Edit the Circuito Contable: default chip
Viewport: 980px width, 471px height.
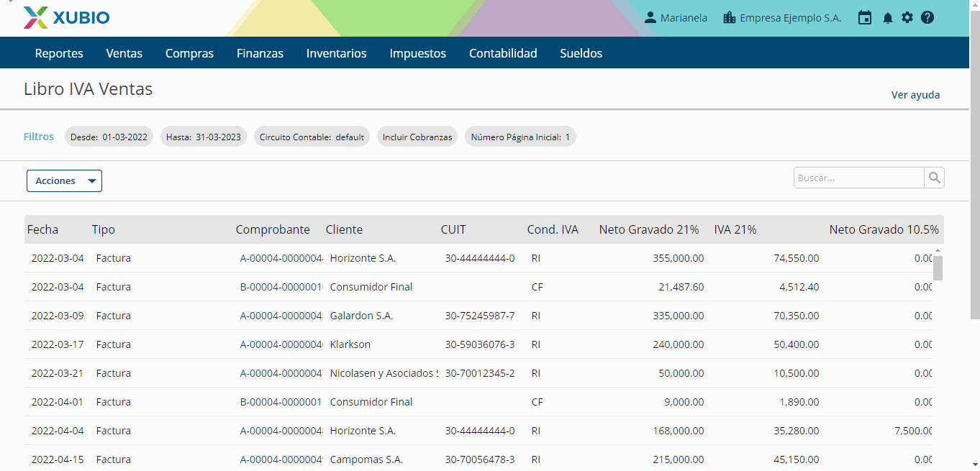click(312, 137)
